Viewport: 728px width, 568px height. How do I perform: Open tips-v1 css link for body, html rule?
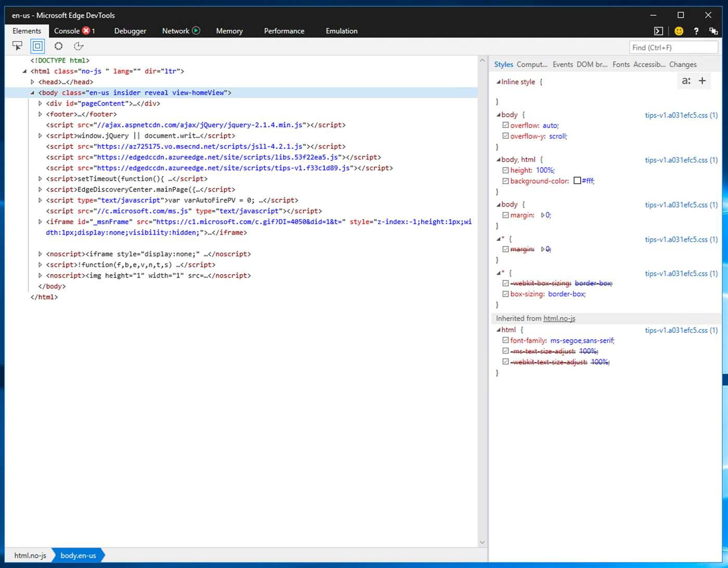coord(681,160)
